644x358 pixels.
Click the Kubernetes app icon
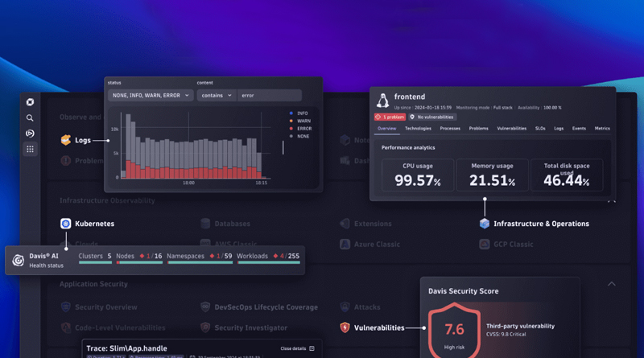66,224
